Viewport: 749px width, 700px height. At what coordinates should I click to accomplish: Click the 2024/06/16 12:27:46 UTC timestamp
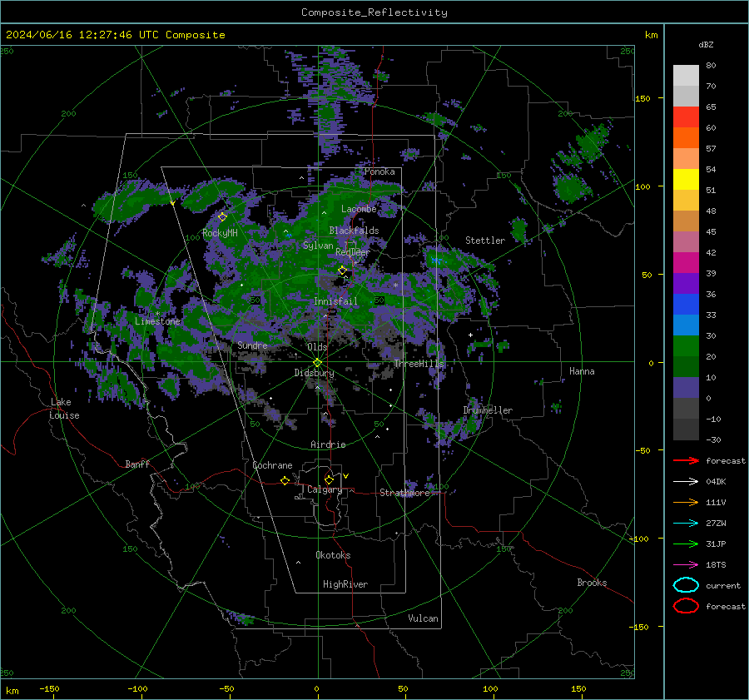(x=115, y=35)
